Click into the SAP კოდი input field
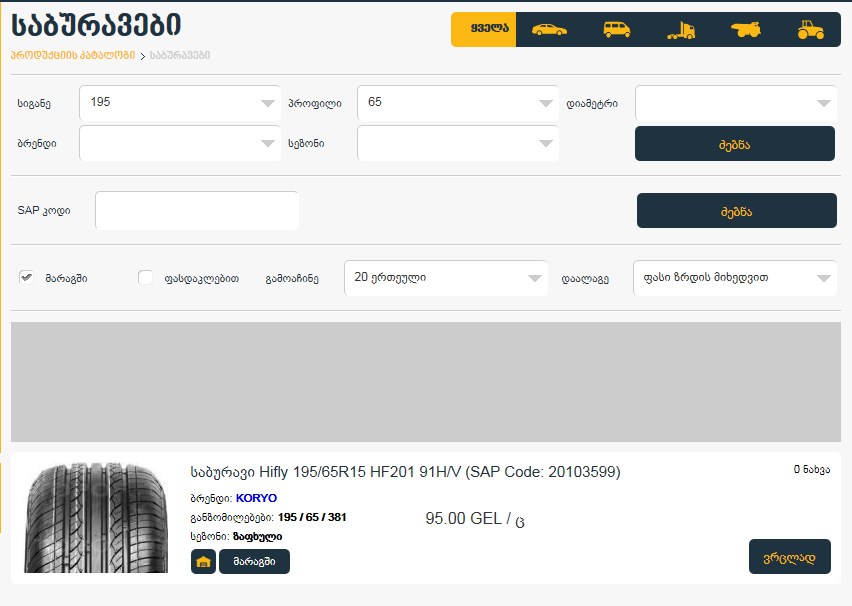 pos(197,210)
